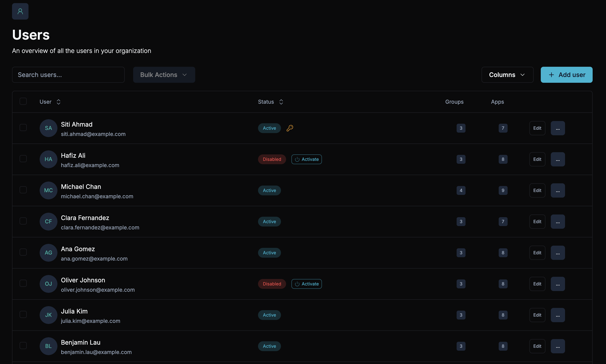The width and height of the screenshot is (606, 364).
Task: Activate Oliver Johnson's disabled account
Action: tap(306, 284)
